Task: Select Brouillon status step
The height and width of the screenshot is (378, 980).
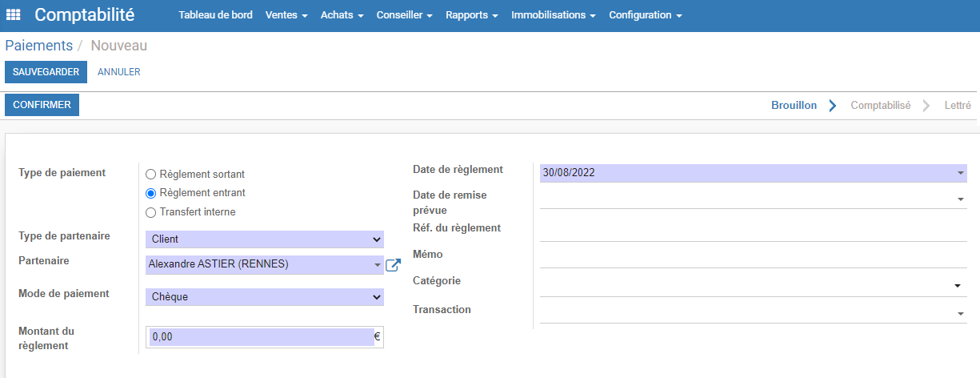Action: click(x=794, y=106)
